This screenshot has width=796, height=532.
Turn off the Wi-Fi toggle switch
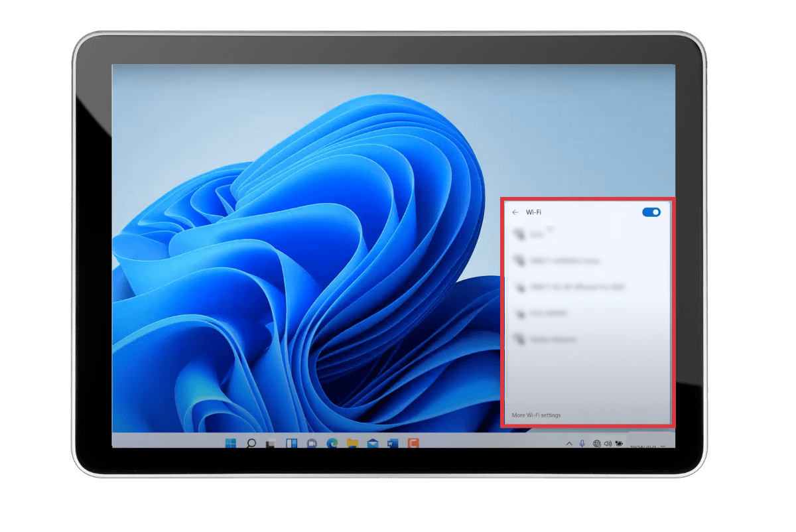click(651, 212)
